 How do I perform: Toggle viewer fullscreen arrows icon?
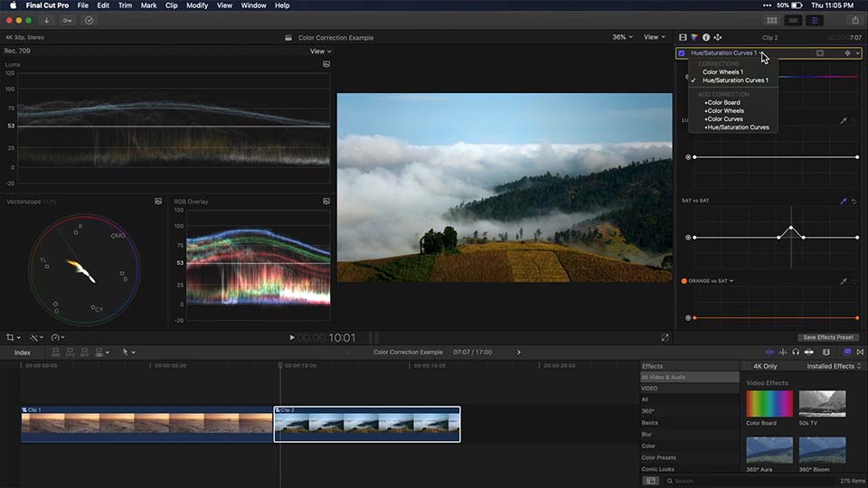click(x=665, y=337)
